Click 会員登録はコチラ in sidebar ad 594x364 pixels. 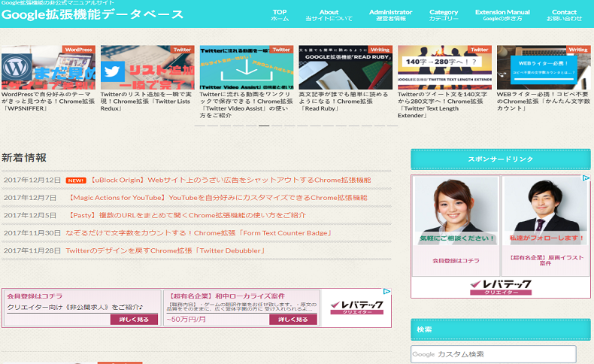pyautogui.click(x=456, y=261)
